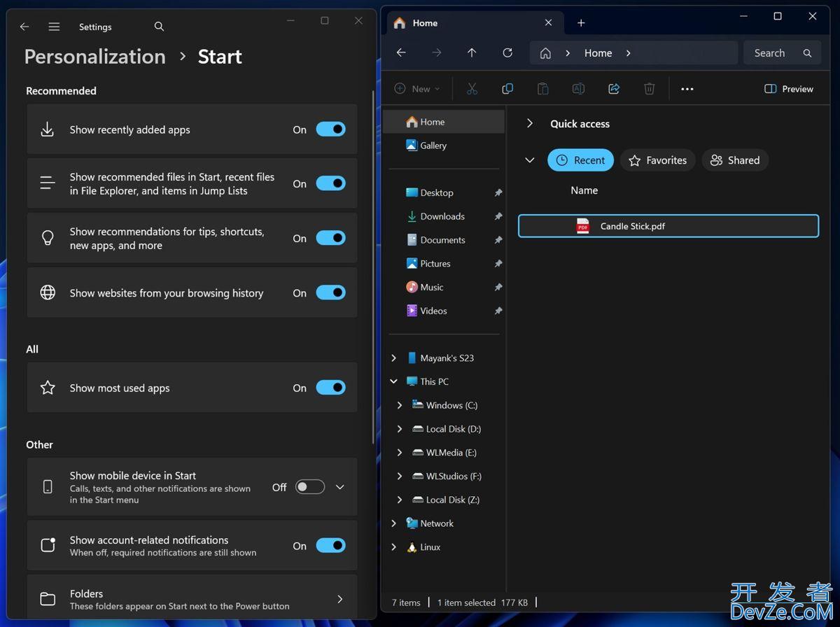Click the Settings search magnifier icon
The height and width of the screenshot is (627, 840).
(x=159, y=27)
